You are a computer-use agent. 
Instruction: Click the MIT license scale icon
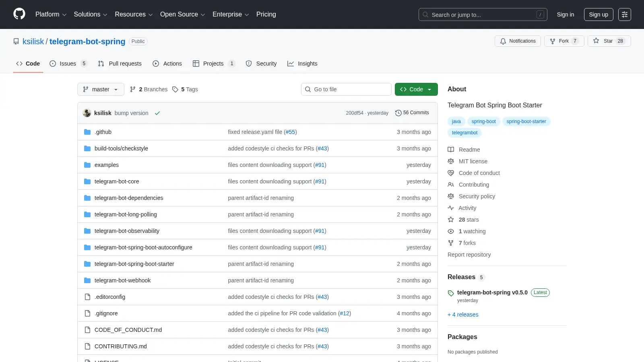451,161
